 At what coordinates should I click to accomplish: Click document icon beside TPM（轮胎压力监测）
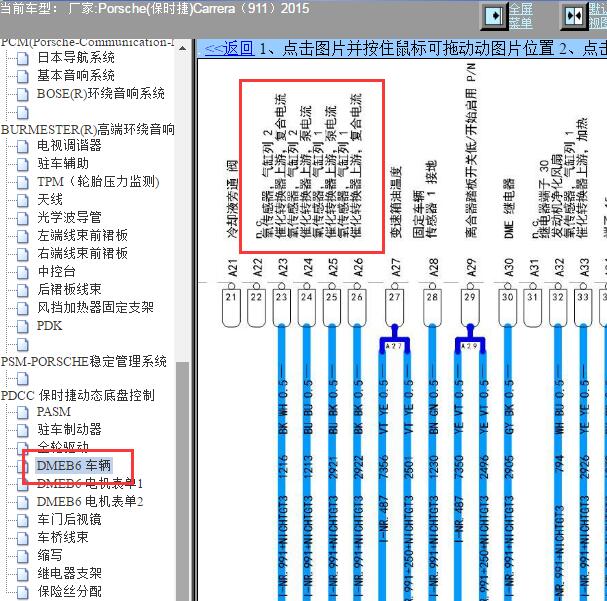22,182
